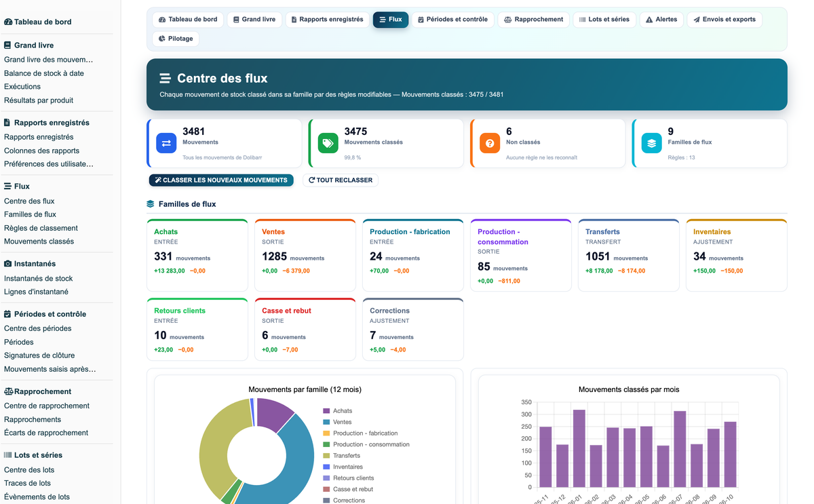Open the Envois et exports tab
The image size is (814, 504).
click(x=724, y=20)
